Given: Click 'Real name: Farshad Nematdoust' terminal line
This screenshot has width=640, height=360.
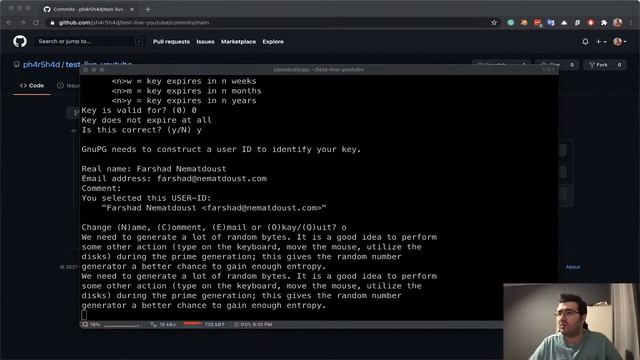Looking at the screenshot, I should click(x=153, y=169).
